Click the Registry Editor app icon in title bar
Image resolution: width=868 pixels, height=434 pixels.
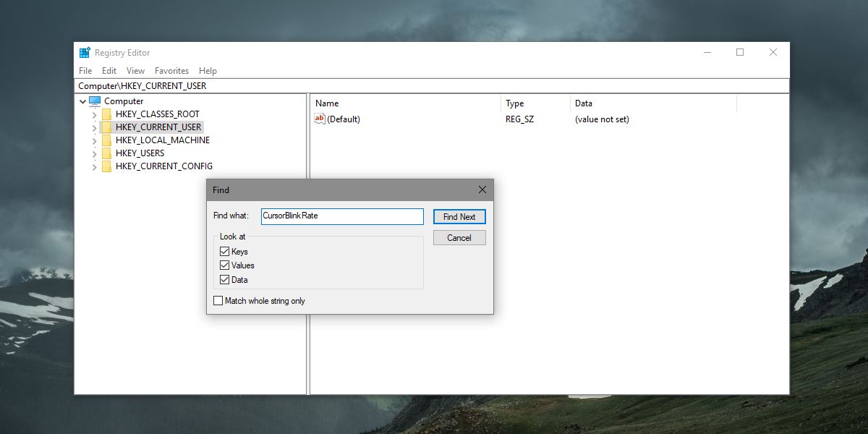click(85, 53)
